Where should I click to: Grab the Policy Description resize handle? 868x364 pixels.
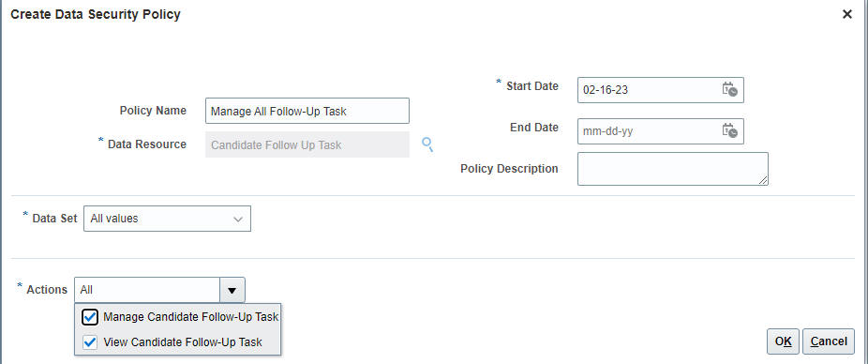[763, 180]
